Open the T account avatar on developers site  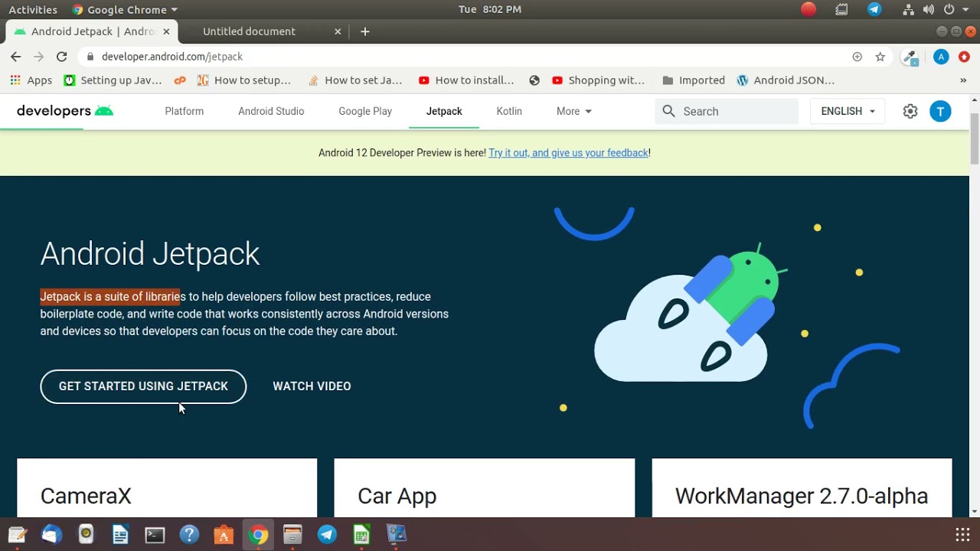940,111
